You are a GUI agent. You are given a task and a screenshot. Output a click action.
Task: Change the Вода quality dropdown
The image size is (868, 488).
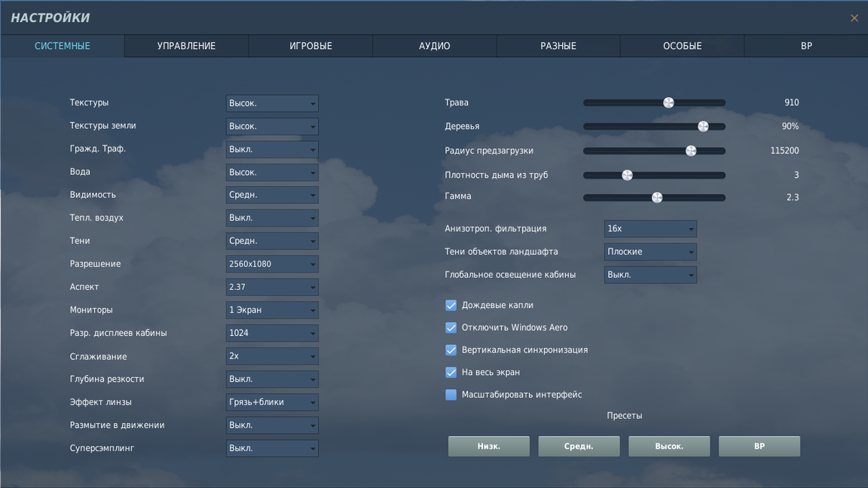pyautogui.click(x=272, y=172)
